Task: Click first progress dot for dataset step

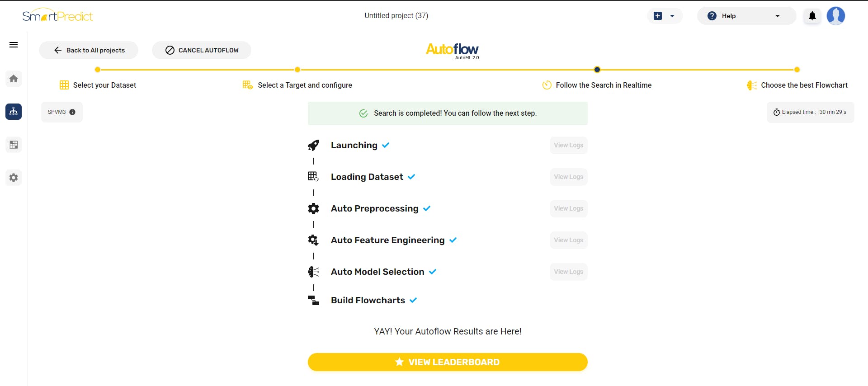Action: (98, 70)
